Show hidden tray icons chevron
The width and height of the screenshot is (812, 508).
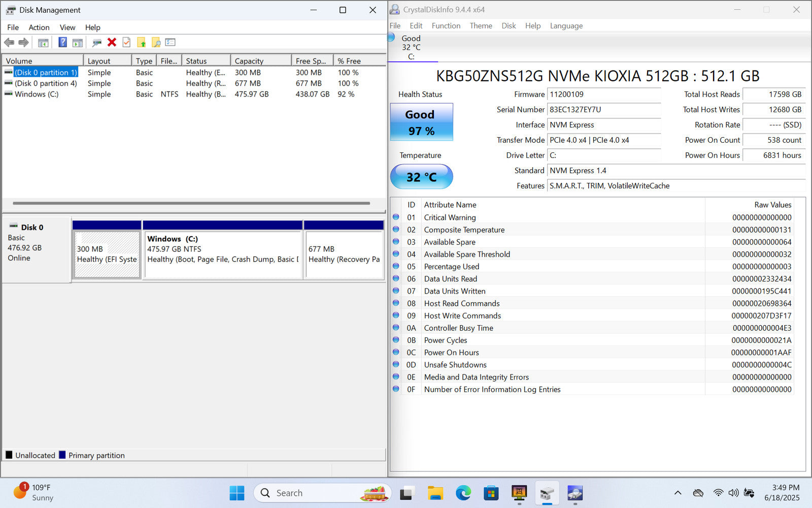click(678, 493)
